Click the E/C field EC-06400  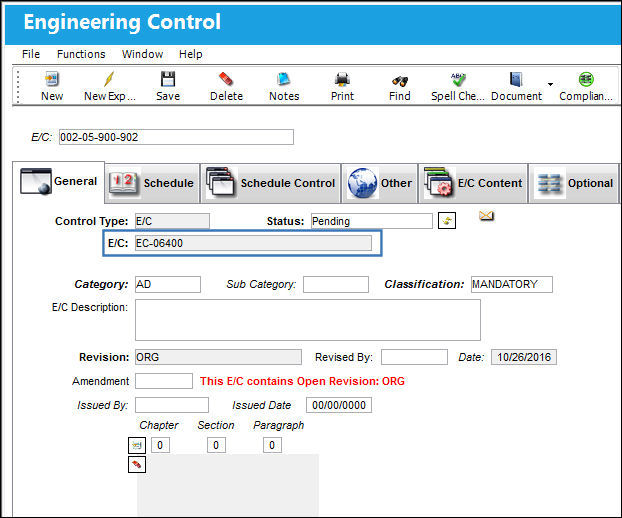click(x=253, y=243)
